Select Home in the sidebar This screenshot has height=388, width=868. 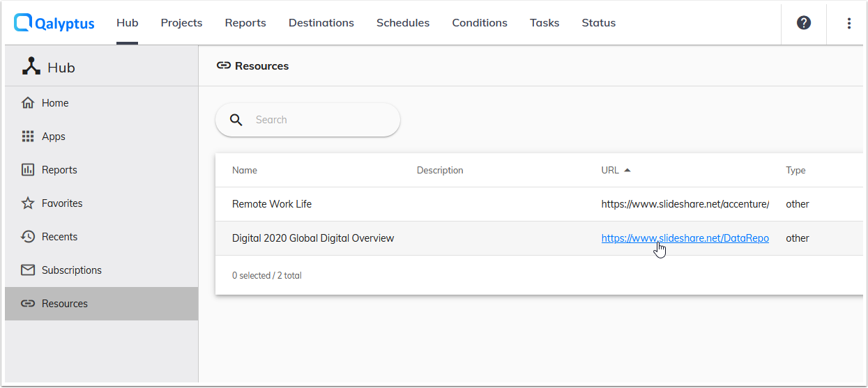point(102,103)
